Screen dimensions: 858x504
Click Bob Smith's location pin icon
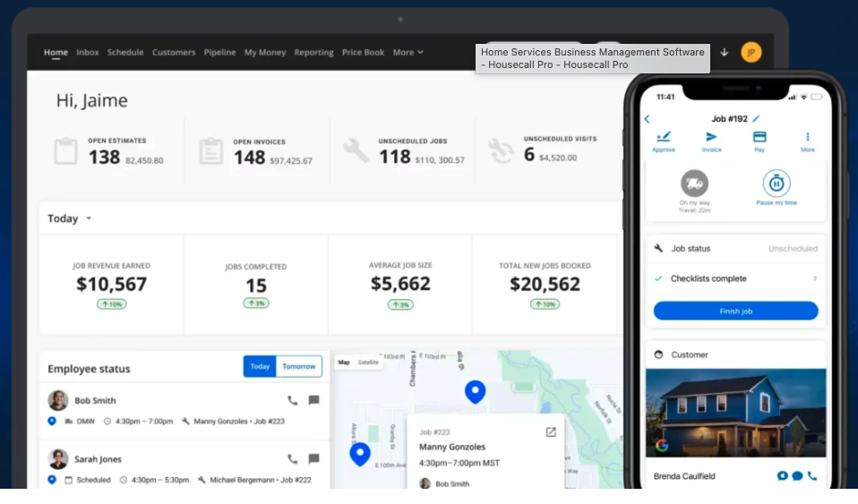click(x=52, y=422)
